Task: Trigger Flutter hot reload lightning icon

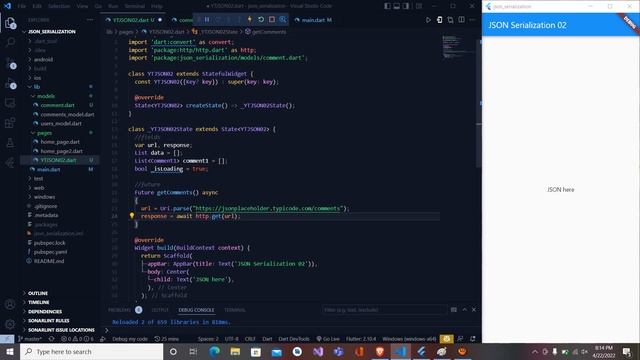Action: tap(250, 20)
